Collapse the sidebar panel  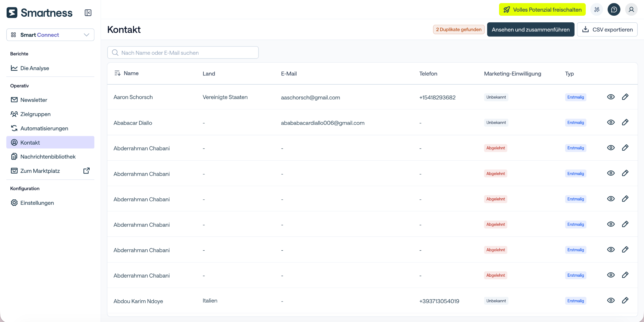tap(88, 13)
